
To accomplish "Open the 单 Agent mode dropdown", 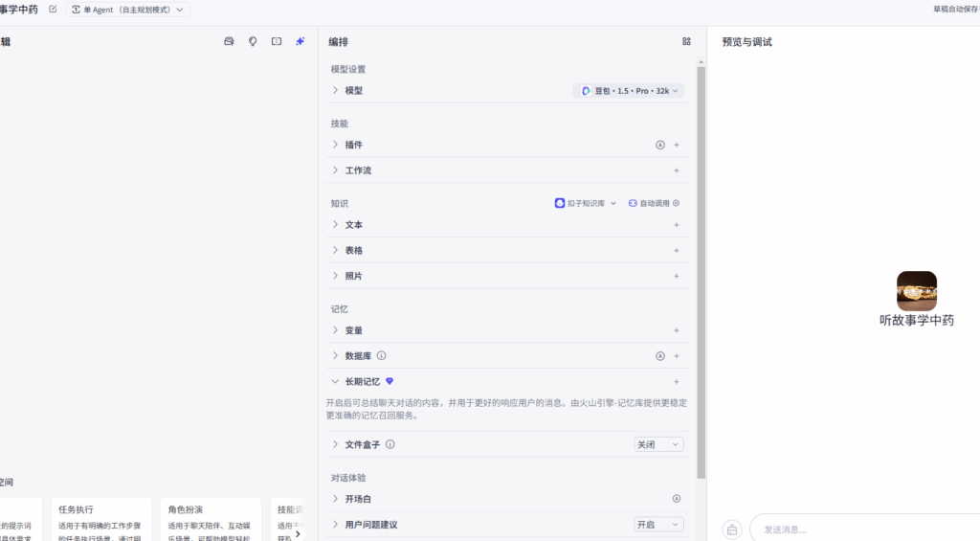I will coord(127,10).
